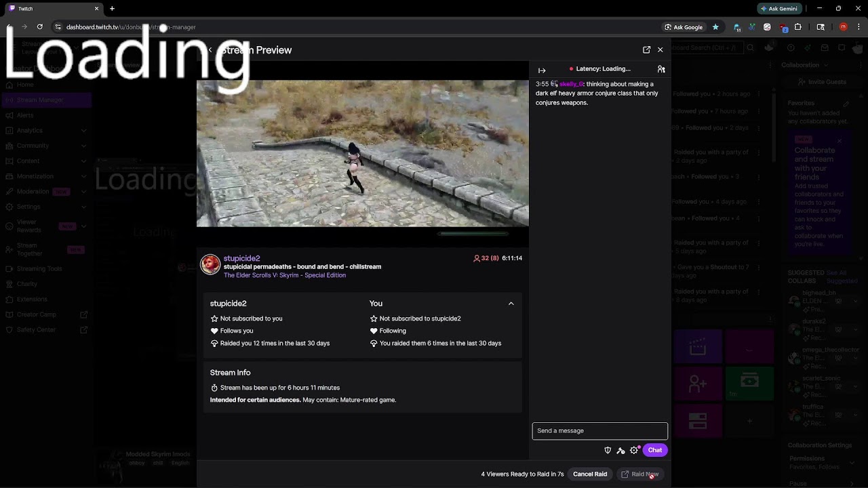Open a new browser tab
This screenshot has width=868, height=488.
112,9
